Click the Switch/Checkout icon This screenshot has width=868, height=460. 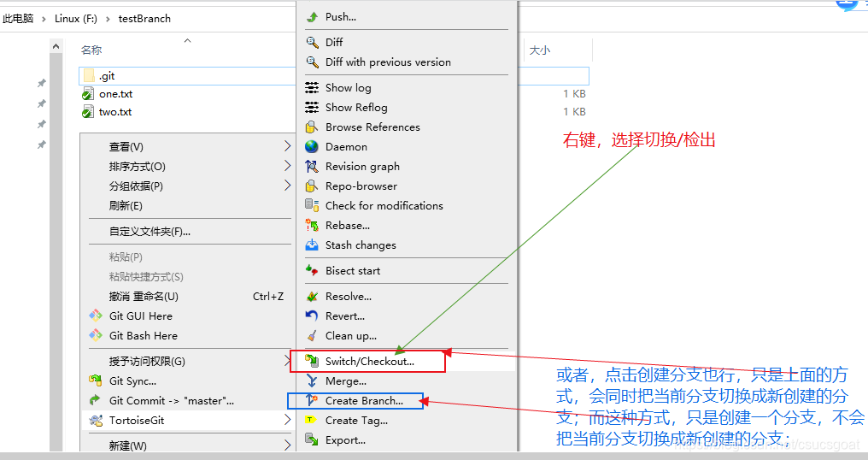312,362
